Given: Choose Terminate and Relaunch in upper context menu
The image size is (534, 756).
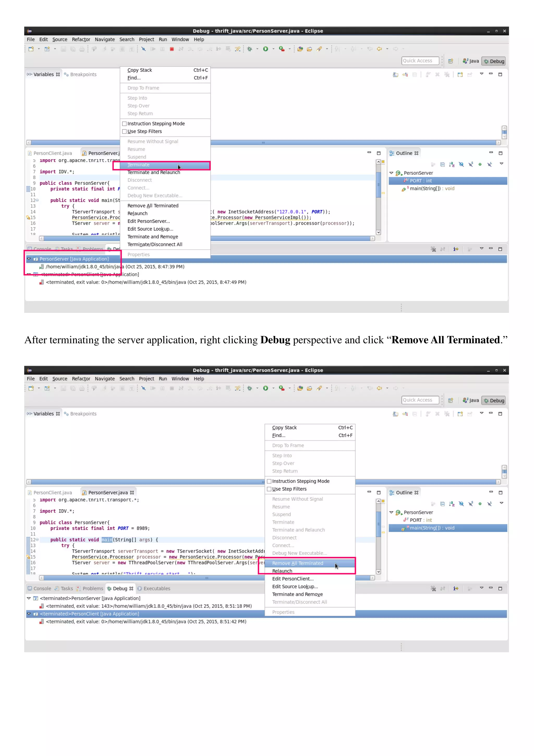Looking at the screenshot, I should coord(165,172).
